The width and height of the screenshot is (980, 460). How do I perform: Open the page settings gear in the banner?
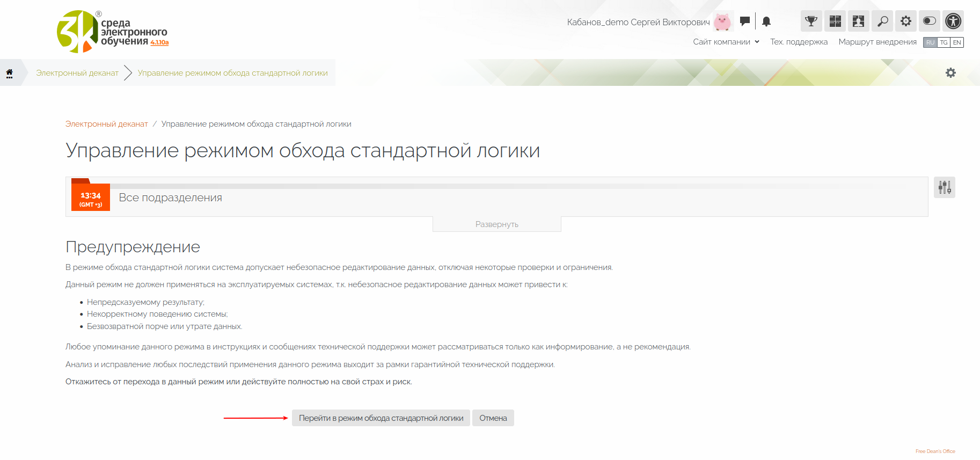click(x=950, y=73)
